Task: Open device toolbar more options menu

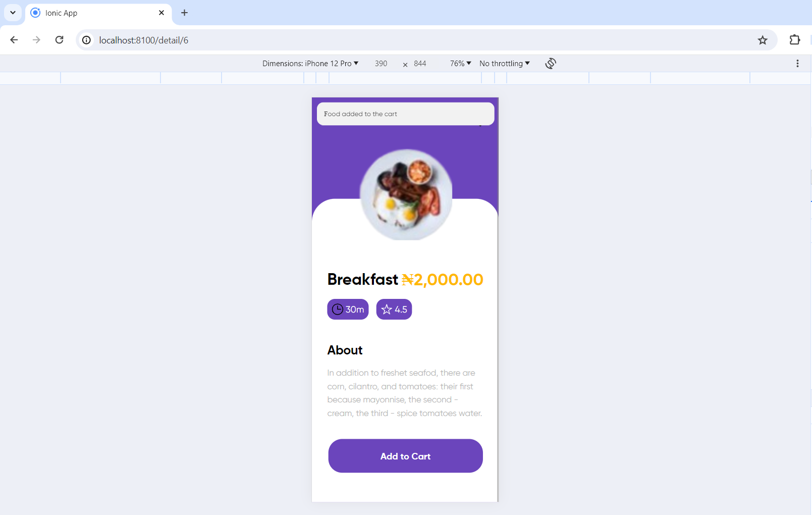Action: [x=797, y=63]
